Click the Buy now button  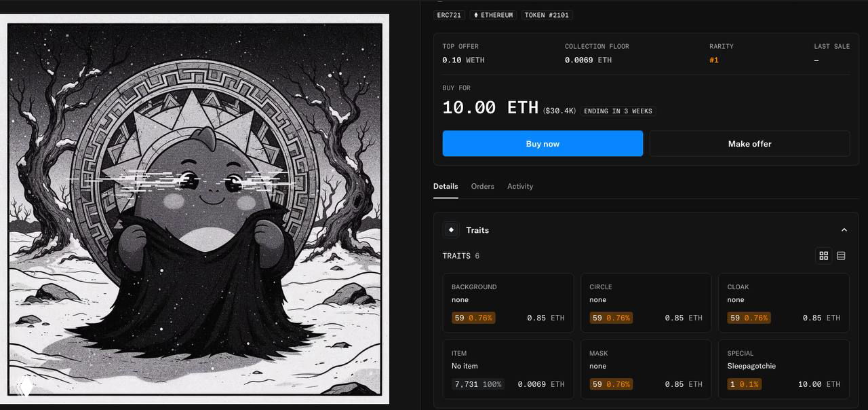pos(542,144)
